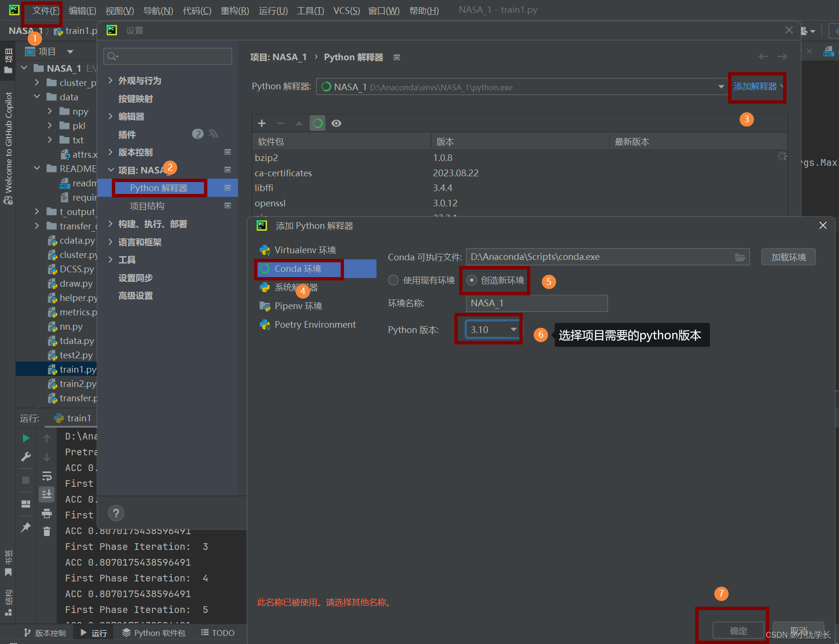Open the 文件(F) menu
This screenshot has width=839, height=644.
click(x=46, y=11)
